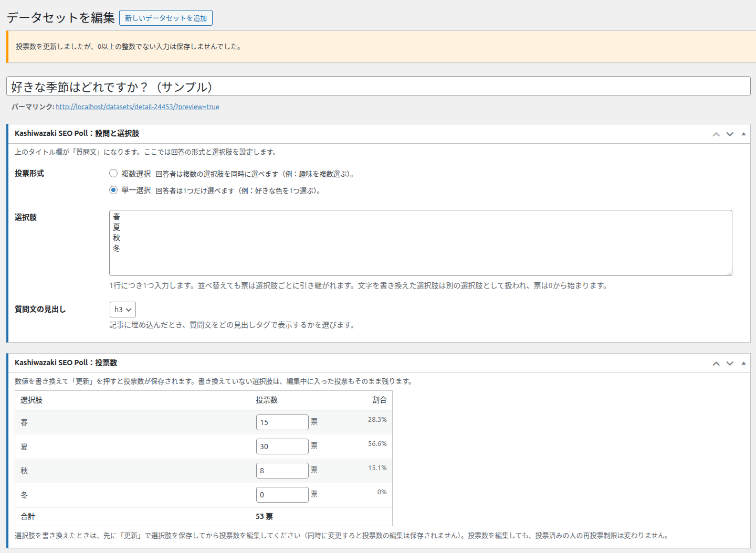Click the resize handle of 選択肢 textarea
Viewport: 756px width, 553px height.
tap(729, 272)
